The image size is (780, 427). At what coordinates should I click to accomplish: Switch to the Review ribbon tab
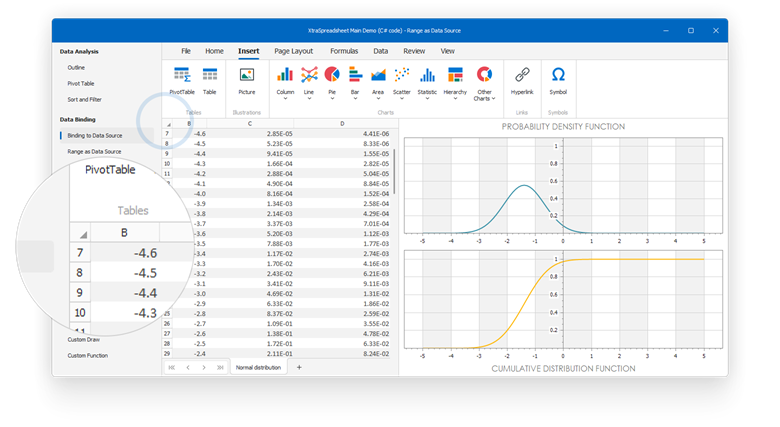coord(414,51)
